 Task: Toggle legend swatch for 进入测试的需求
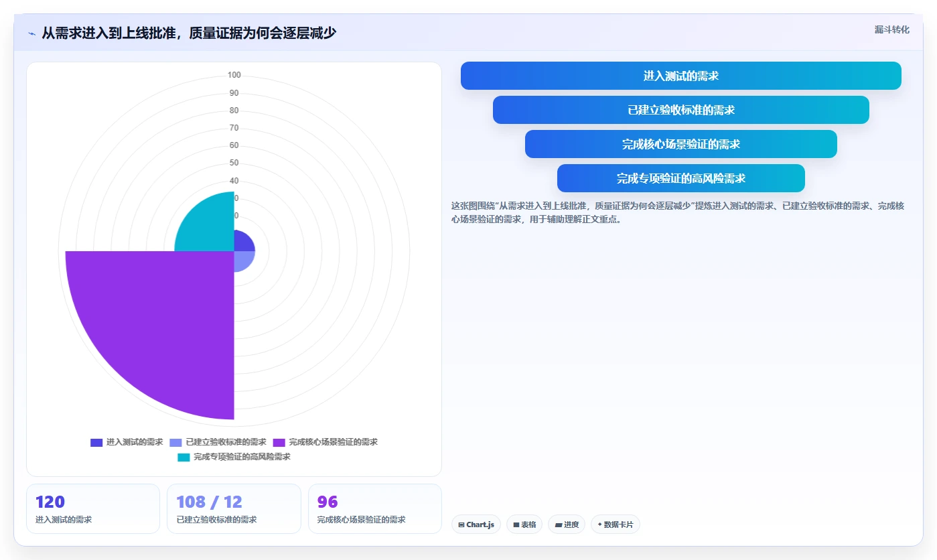click(96, 442)
